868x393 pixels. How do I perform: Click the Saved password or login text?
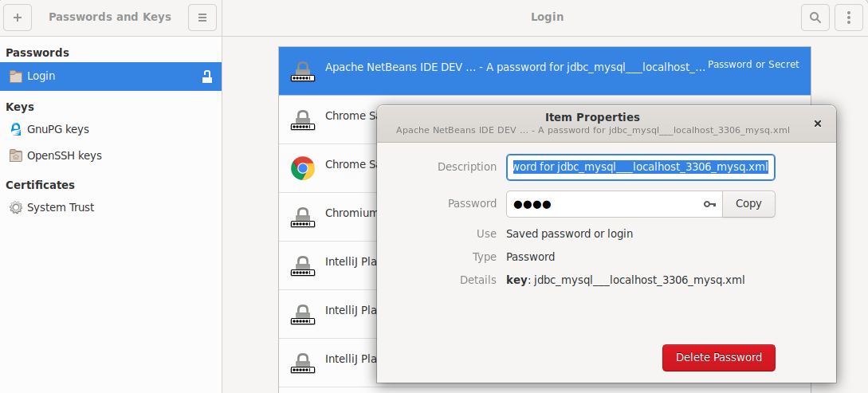tap(570, 234)
